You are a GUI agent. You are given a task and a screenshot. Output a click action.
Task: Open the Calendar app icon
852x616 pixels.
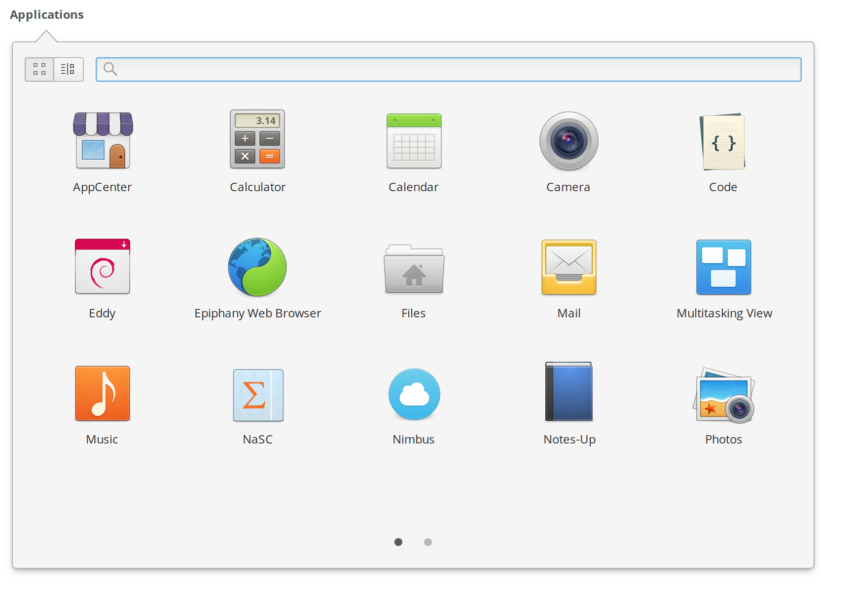pos(414,141)
